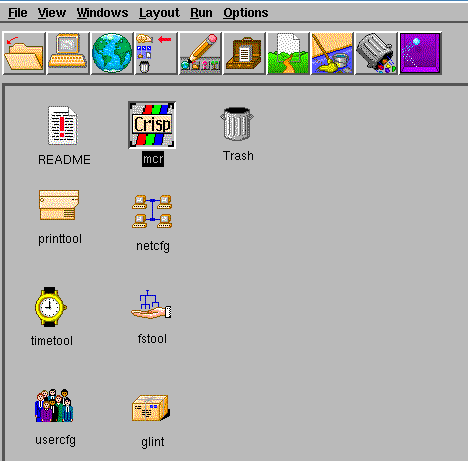Open the briefcase toolbar icon
468x461 pixels.
click(244, 53)
